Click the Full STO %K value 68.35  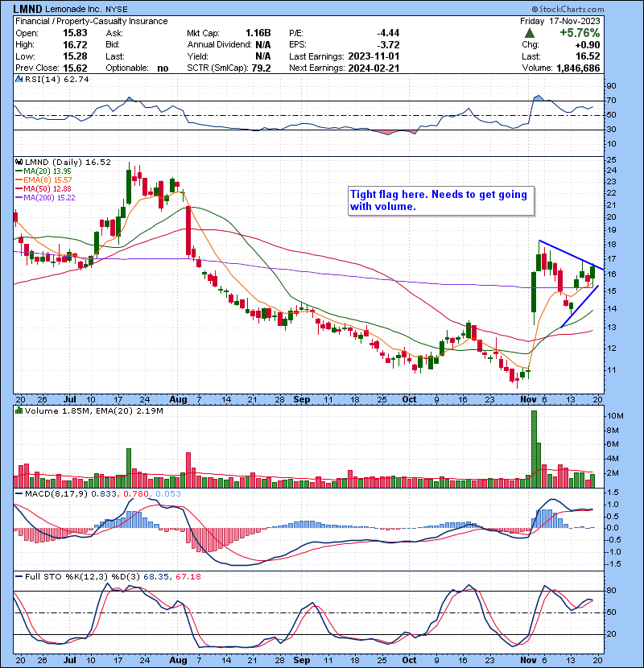pyautogui.click(x=156, y=577)
